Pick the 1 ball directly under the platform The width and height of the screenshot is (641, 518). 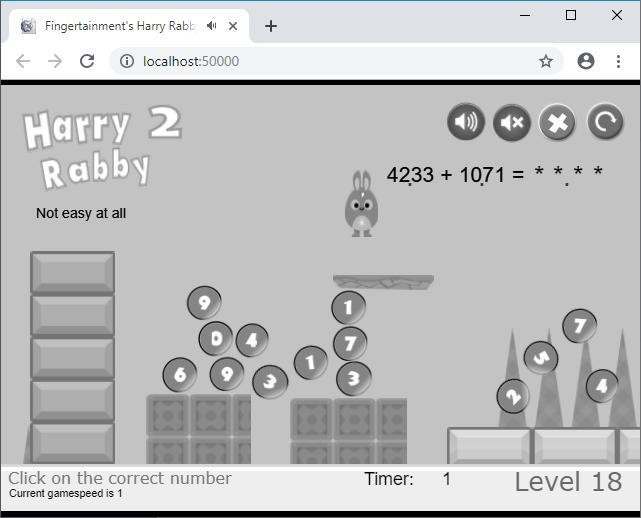[x=348, y=307]
